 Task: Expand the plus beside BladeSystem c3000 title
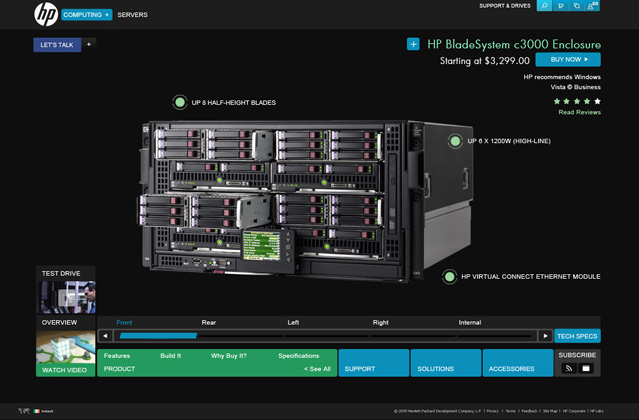tap(413, 44)
